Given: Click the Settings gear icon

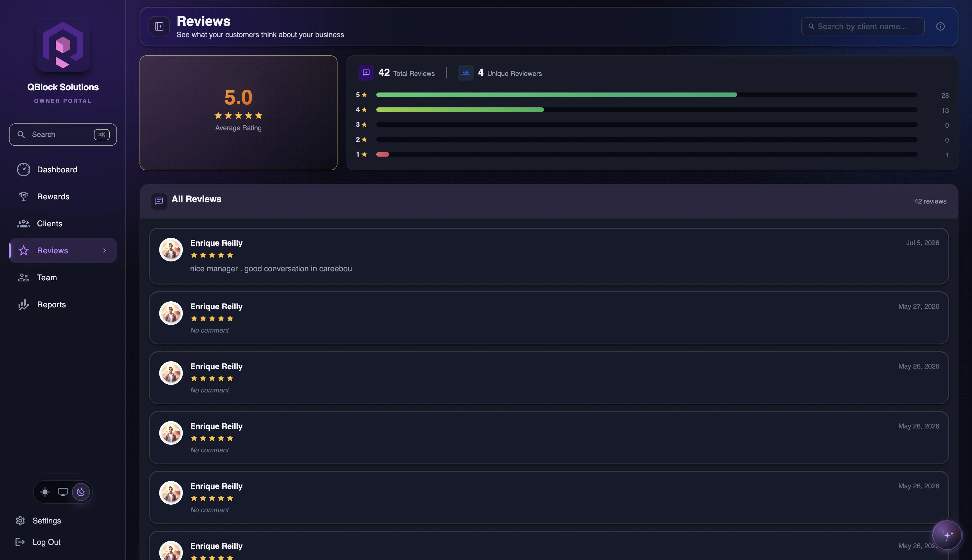Looking at the screenshot, I should click(20, 521).
